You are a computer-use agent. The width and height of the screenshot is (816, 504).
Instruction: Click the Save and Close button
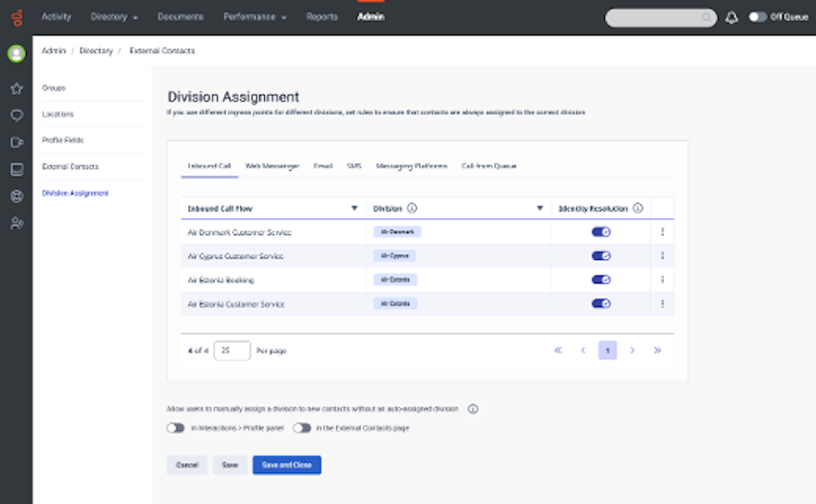287,465
